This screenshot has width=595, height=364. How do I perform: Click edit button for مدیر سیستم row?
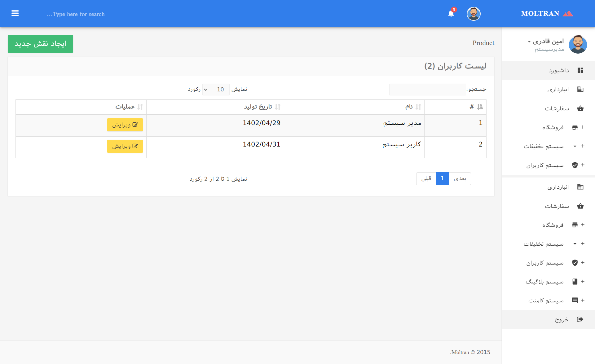pyautogui.click(x=125, y=125)
